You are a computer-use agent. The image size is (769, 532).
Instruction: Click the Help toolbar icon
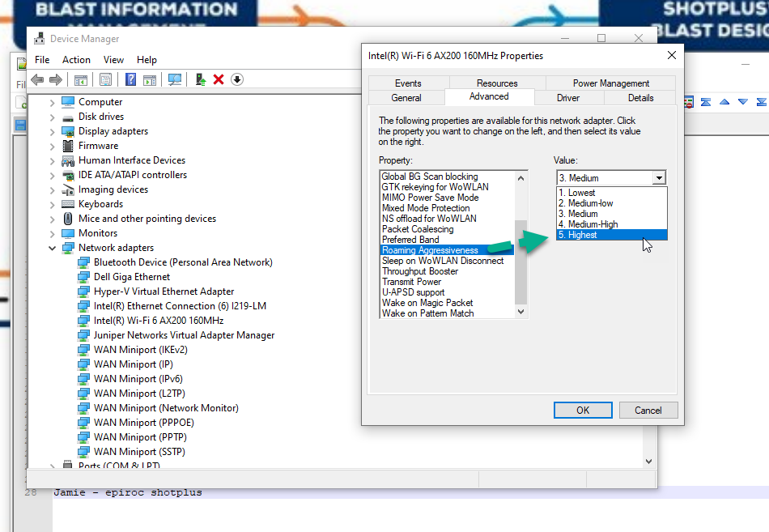(x=132, y=79)
